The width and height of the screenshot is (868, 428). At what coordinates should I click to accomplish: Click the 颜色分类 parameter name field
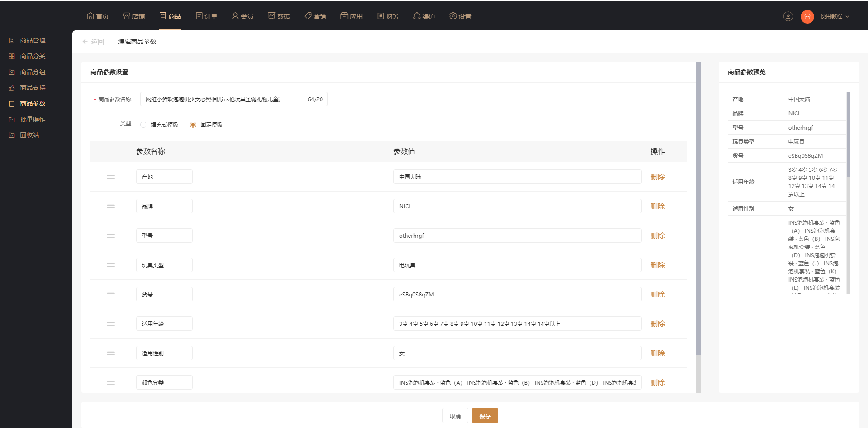(x=164, y=382)
